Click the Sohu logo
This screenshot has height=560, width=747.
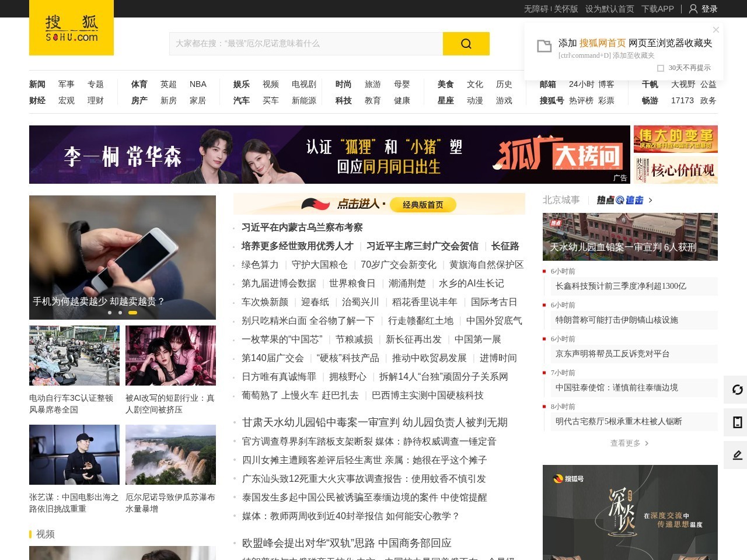tap(71, 28)
